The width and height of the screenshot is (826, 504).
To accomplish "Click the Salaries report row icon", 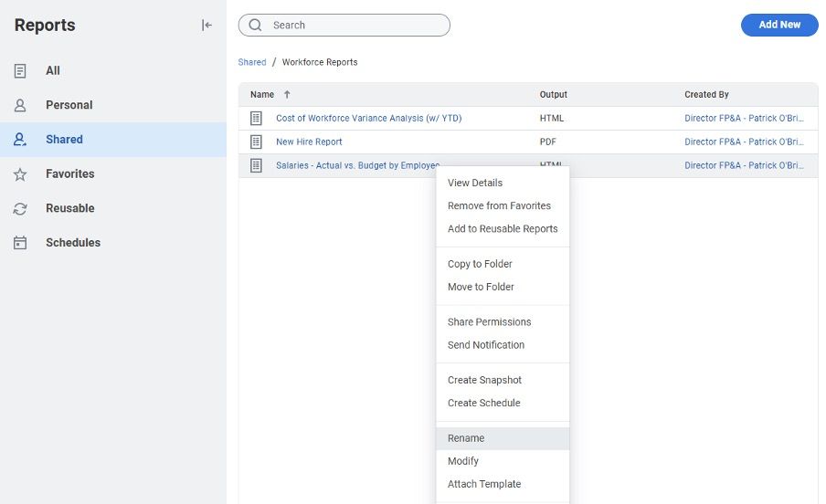I will click(x=256, y=165).
